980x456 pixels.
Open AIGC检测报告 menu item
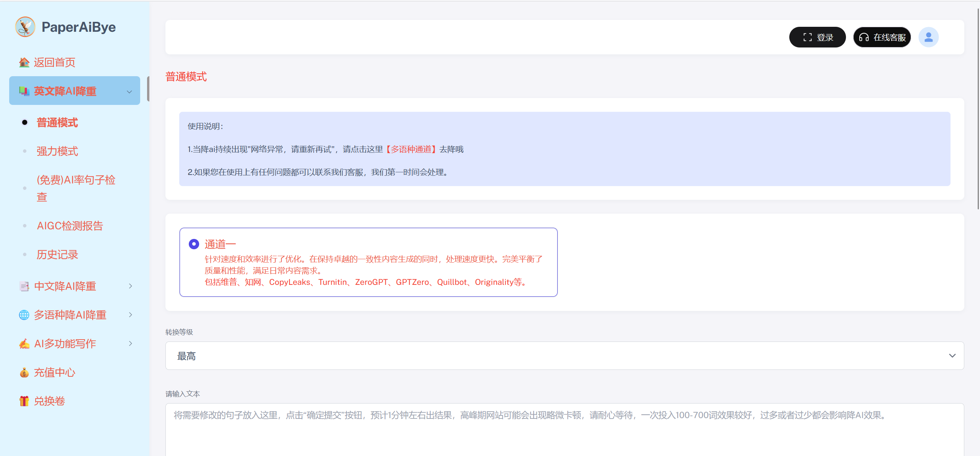click(70, 226)
